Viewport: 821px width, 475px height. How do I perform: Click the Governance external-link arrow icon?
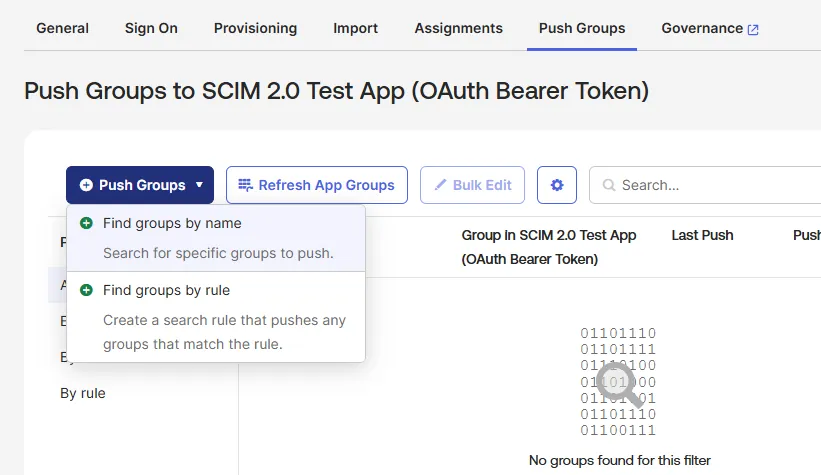coord(753,29)
